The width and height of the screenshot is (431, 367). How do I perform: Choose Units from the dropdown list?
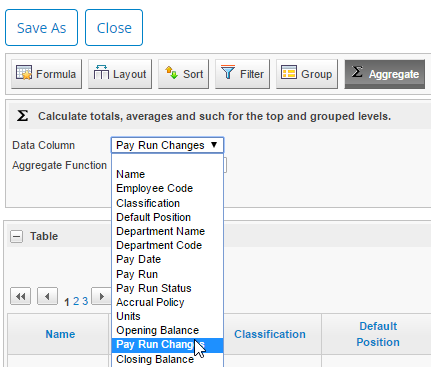(167, 316)
